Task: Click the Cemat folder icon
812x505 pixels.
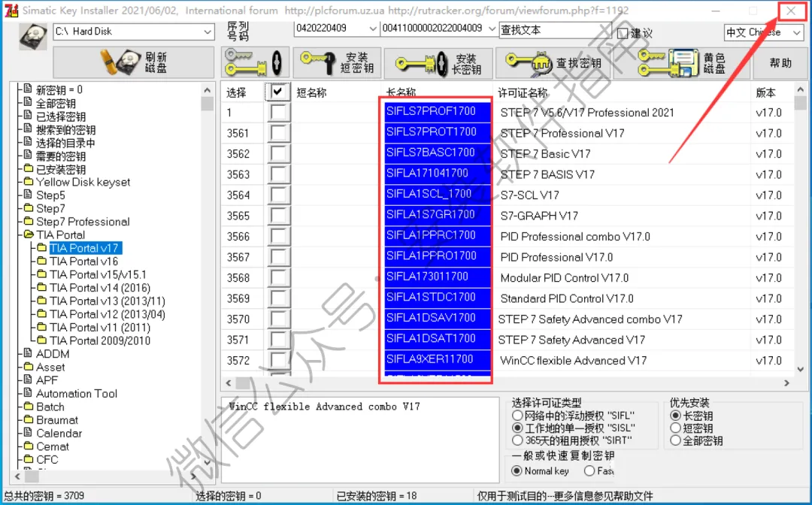Action: (29, 446)
